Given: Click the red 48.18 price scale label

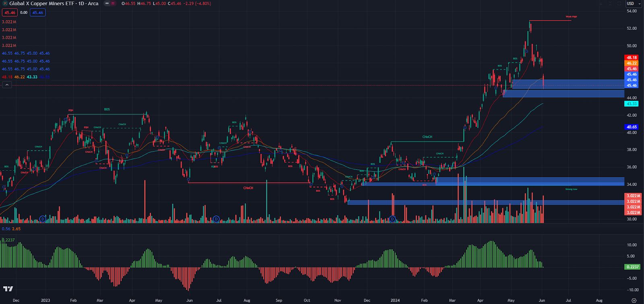Looking at the screenshot, I should 632,58.
